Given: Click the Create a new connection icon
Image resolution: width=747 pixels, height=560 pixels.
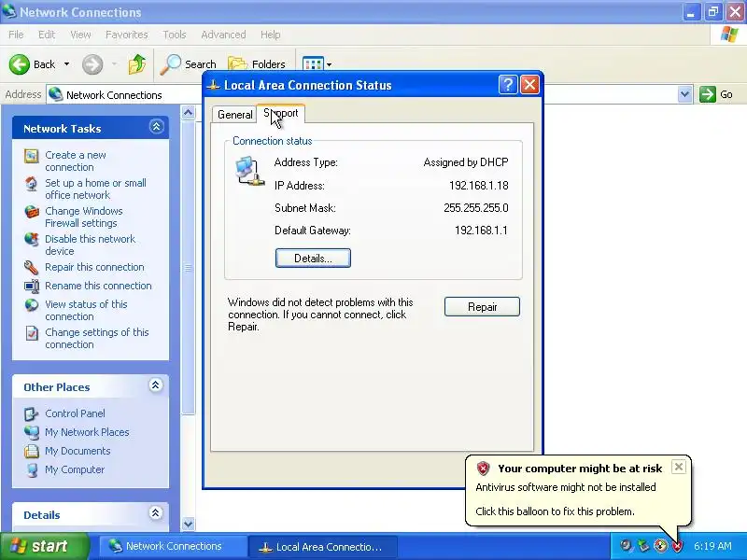Looking at the screenshot, I should [x=32, y=156].
